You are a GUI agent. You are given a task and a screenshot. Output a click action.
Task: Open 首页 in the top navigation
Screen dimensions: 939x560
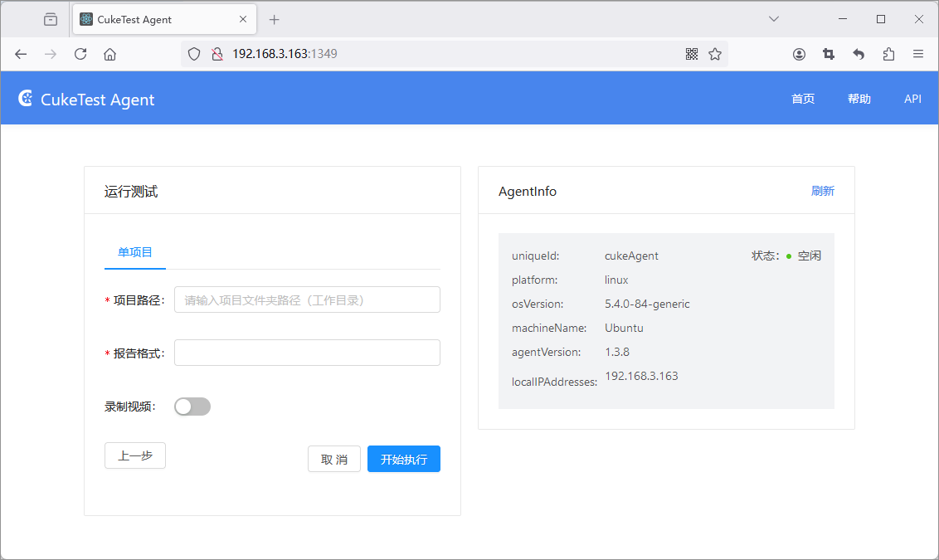(x=803, y=99)
